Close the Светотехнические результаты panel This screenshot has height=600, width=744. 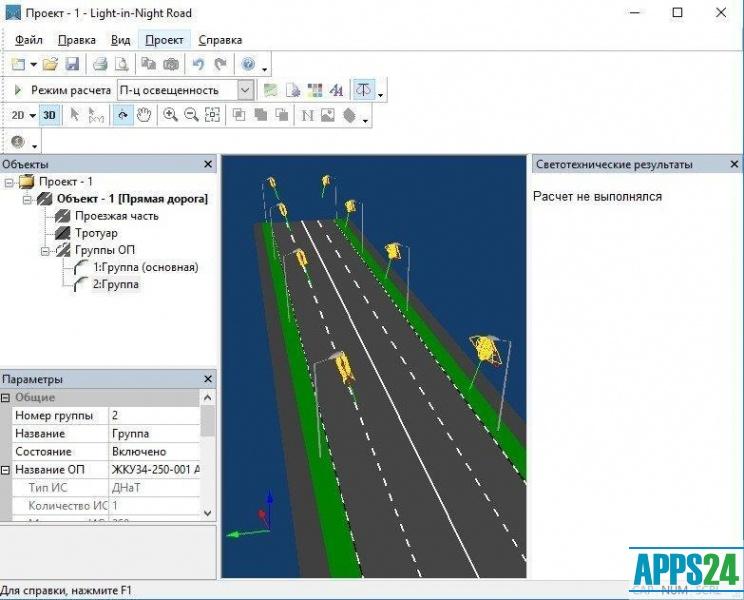click(x=734, y=164)
